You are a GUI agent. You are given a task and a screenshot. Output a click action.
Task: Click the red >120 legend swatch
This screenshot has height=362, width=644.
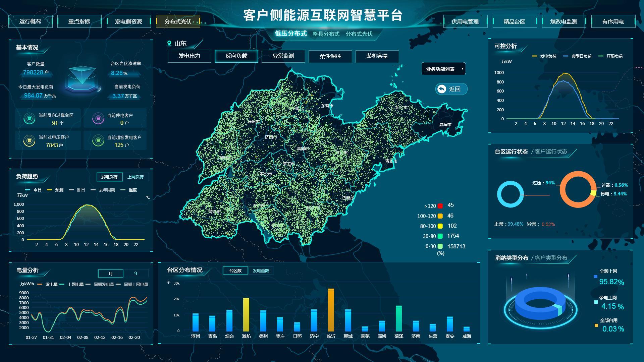click(x=440, y=206)
